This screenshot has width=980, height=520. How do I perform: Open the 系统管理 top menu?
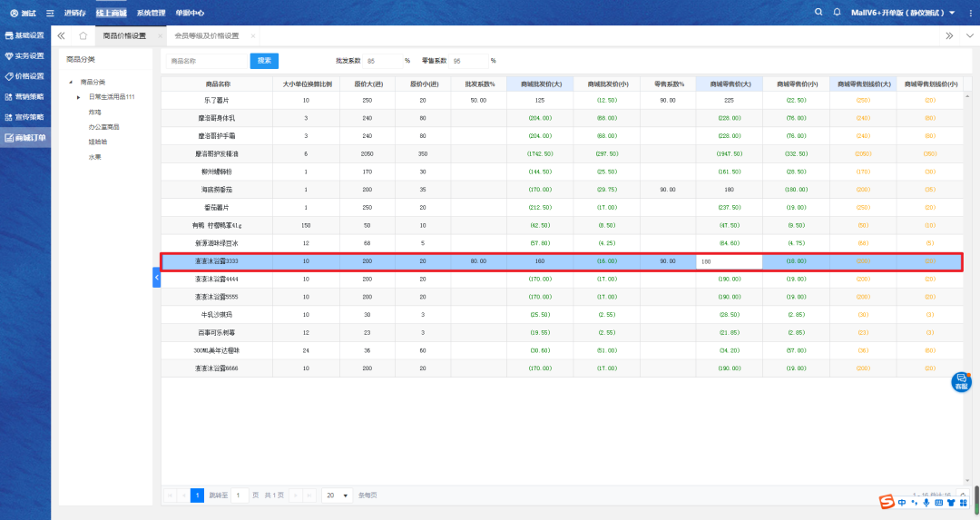(x=151, y=14)
